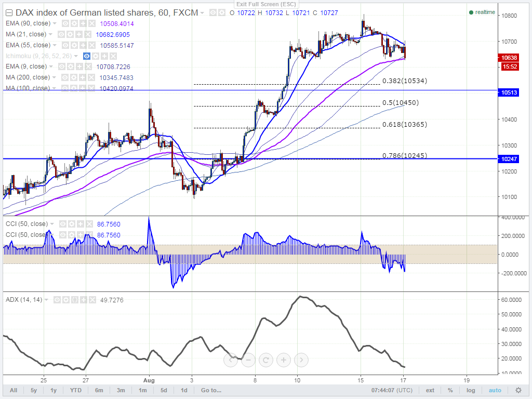Remove the Ichimoku indicator with X
The width and height of the screenshot is (532, 399).
(113, 56)
